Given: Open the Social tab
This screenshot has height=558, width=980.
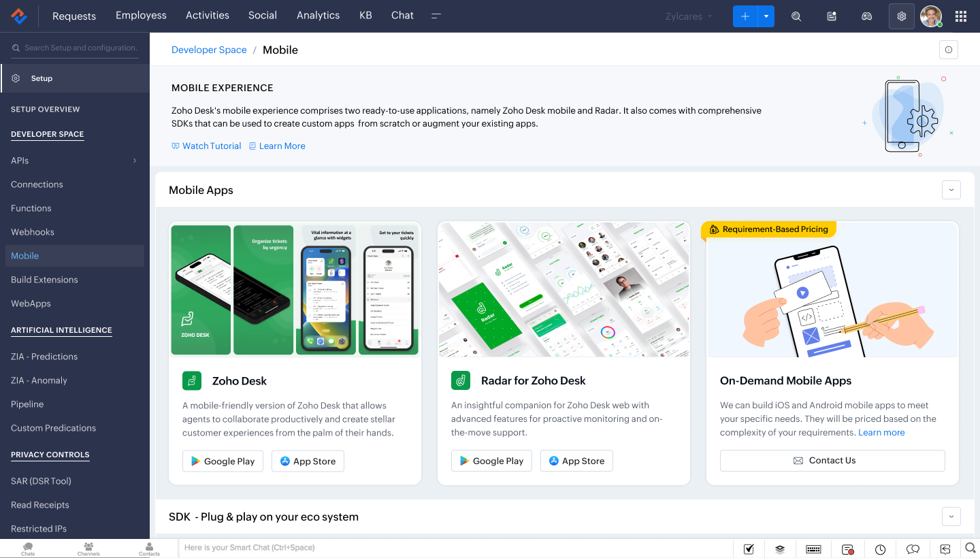Looking at the screenshot, I should coord(263,15).
